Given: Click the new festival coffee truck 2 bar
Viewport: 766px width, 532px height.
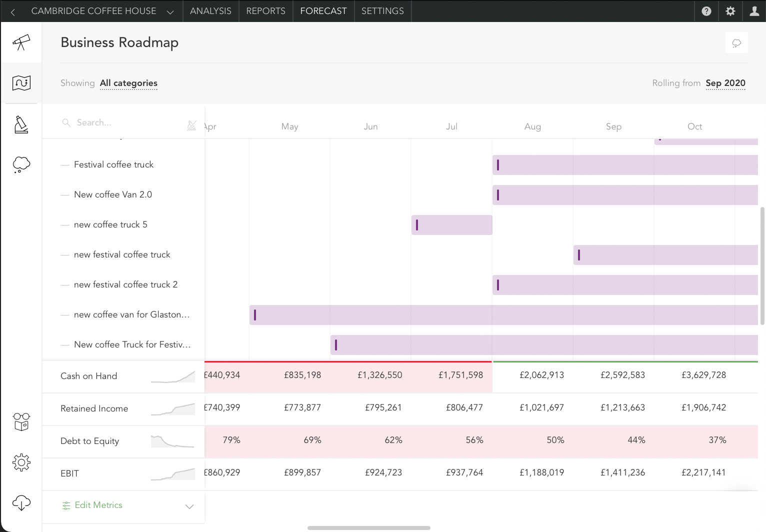Looking at the screenshot, I should pyautogui.click(x=625, y=285).
